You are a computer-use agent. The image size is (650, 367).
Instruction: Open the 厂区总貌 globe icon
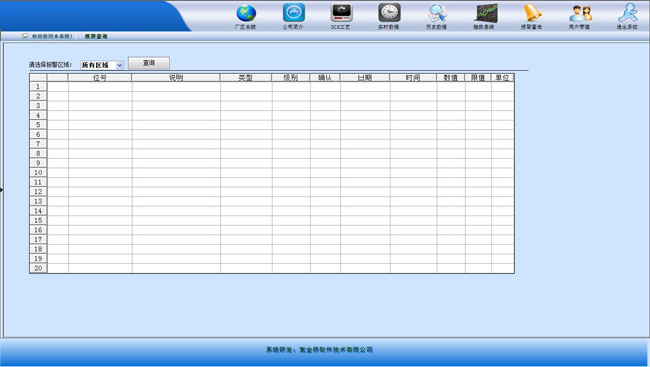pos(246,13)
